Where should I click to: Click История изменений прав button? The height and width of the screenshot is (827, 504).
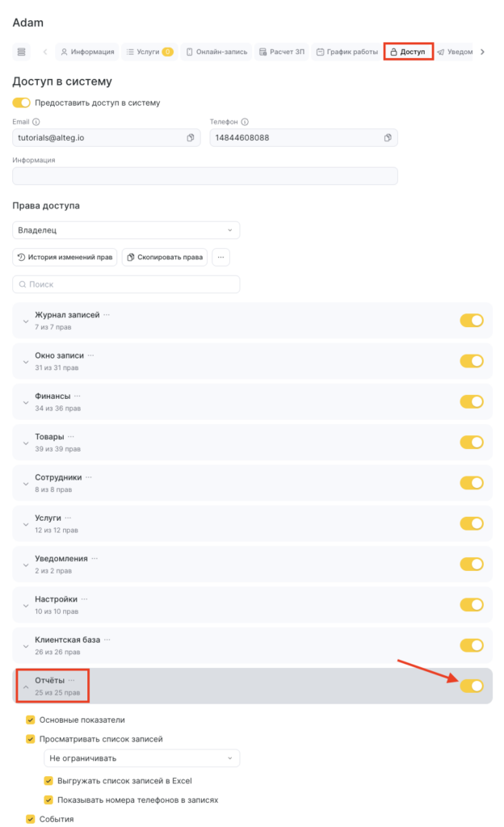65,257
